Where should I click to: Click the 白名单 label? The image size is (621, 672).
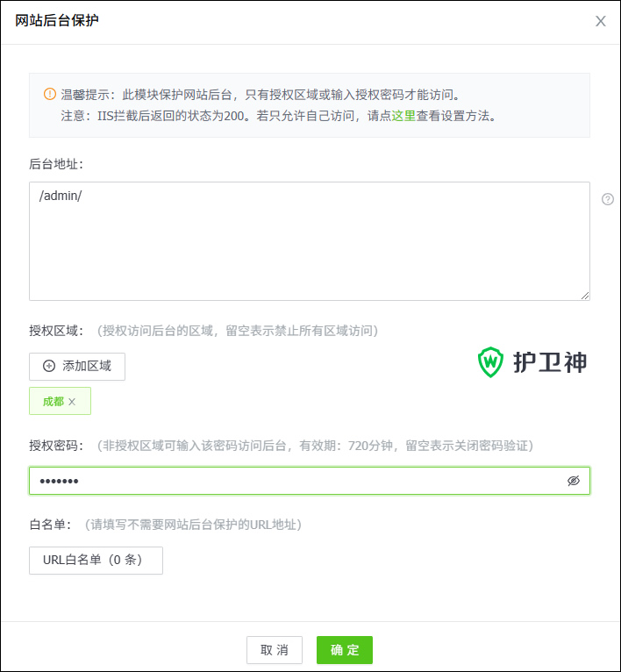[50, 525]
